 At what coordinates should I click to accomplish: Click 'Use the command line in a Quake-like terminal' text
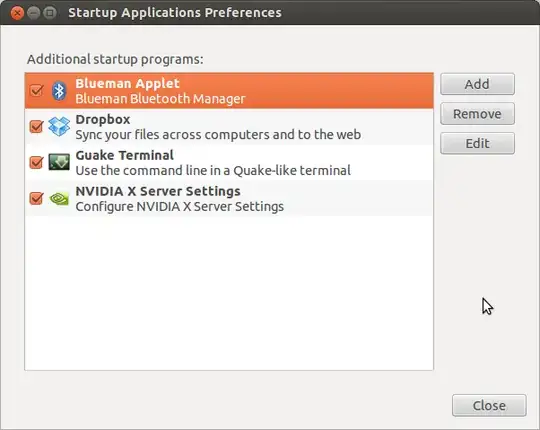point(213,170)
